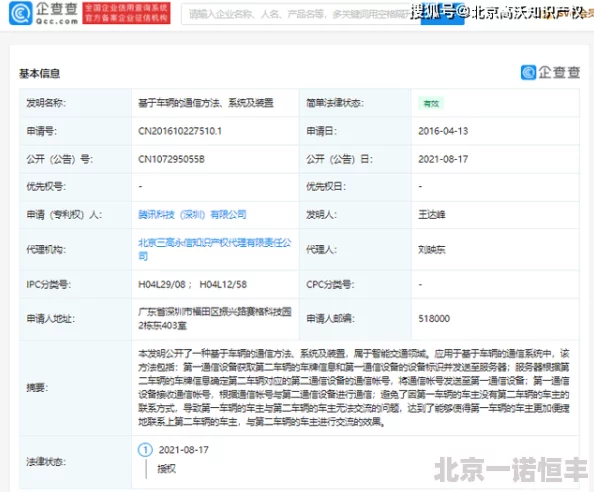This screenshot has width=594, height=492.
Task: Open agency link 北京三高永信知识产权代理
Action: point(214,249)
